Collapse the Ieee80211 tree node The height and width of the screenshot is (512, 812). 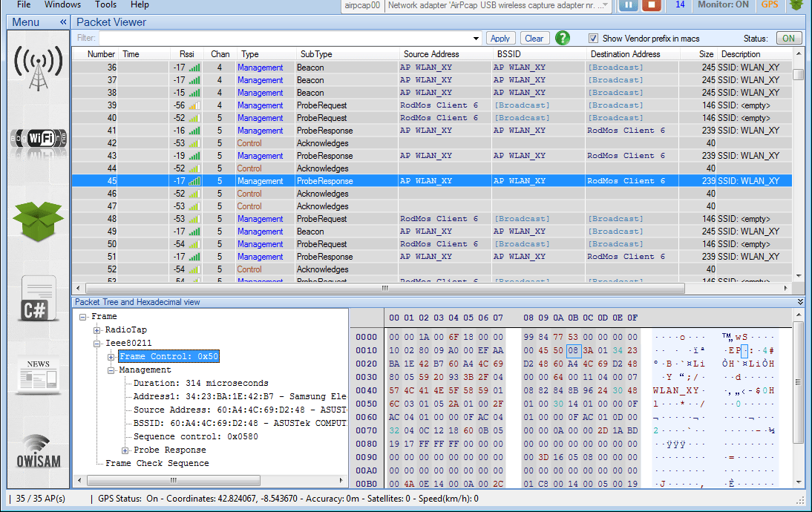click(x=96, y=344)
